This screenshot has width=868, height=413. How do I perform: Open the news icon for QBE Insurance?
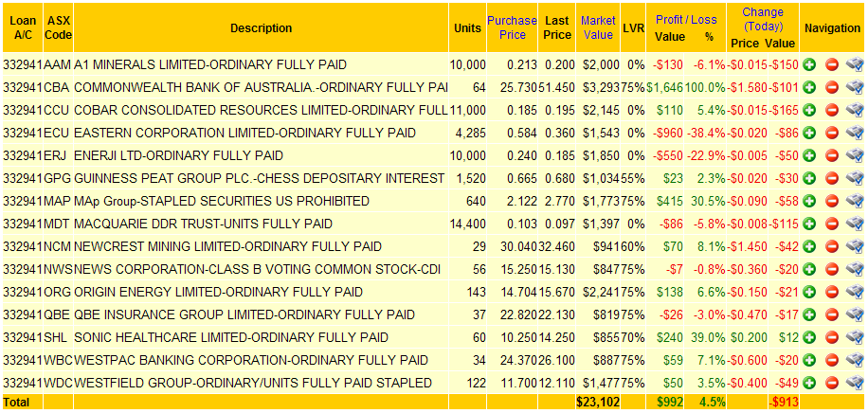pos(856,315)
